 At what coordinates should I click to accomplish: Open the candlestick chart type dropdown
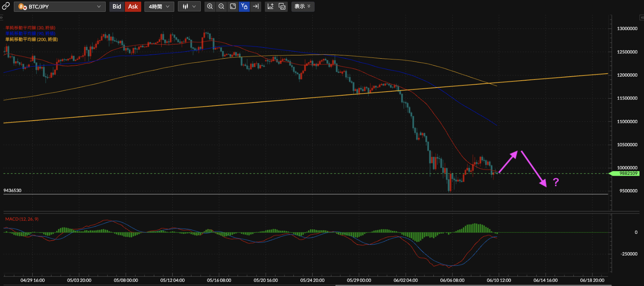coord(189,7)
